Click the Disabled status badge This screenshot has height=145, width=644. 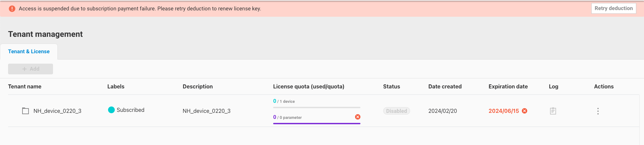click(x=396, y=111)
